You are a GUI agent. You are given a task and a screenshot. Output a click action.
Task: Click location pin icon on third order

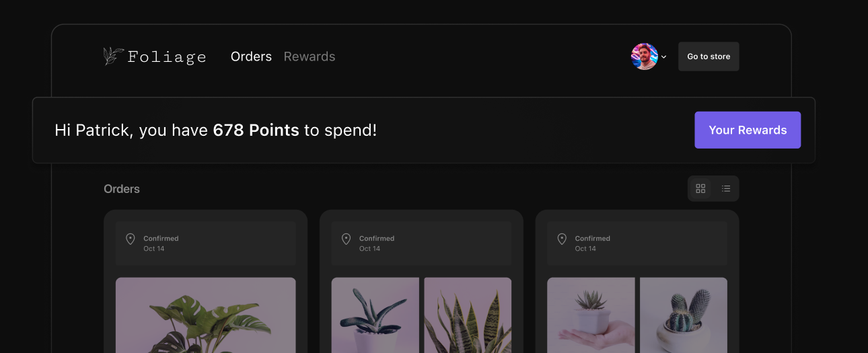[562, 239]
